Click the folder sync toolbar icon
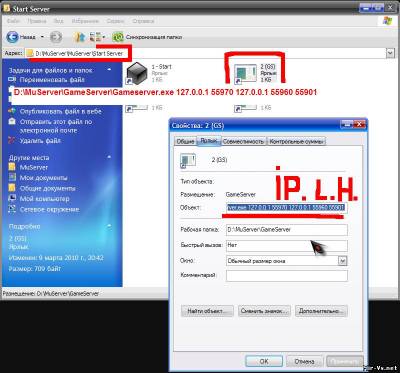Image resolution: width=400 pixels, height=373 pixels. tap(118, 37)
